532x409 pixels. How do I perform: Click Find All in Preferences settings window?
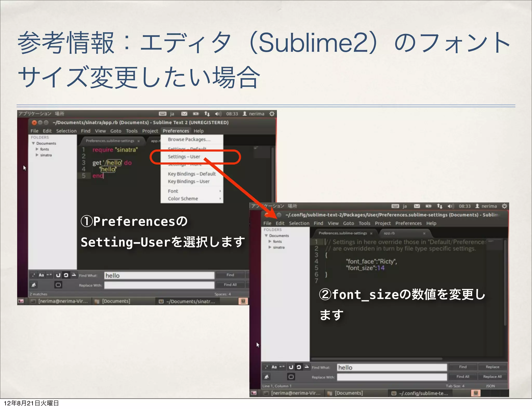click(463, 377)
